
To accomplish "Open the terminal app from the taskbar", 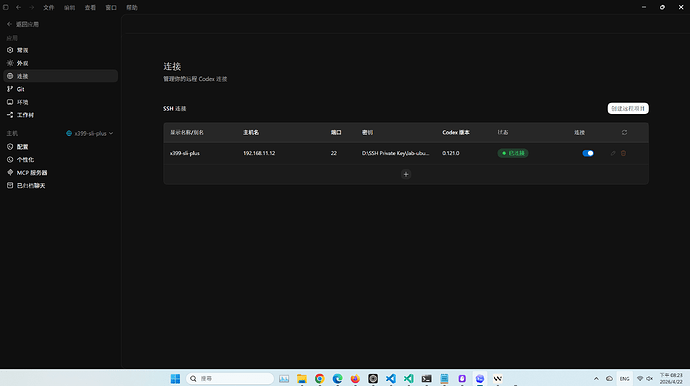I will [426, 379].
